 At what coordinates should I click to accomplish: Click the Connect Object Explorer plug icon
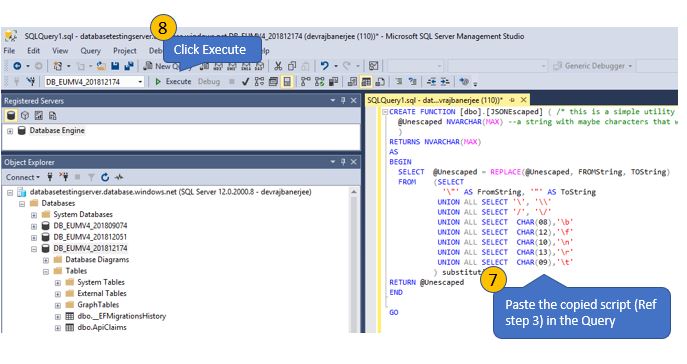point(50,177)
